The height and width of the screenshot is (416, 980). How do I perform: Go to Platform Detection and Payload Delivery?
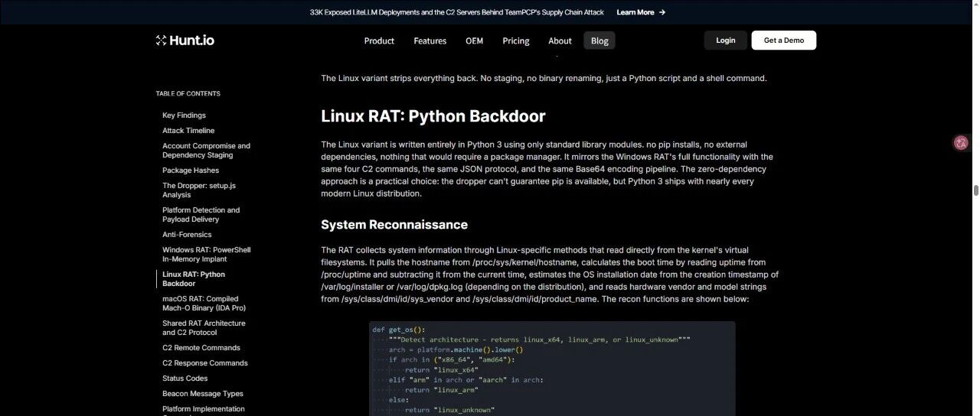pos(201,215)
